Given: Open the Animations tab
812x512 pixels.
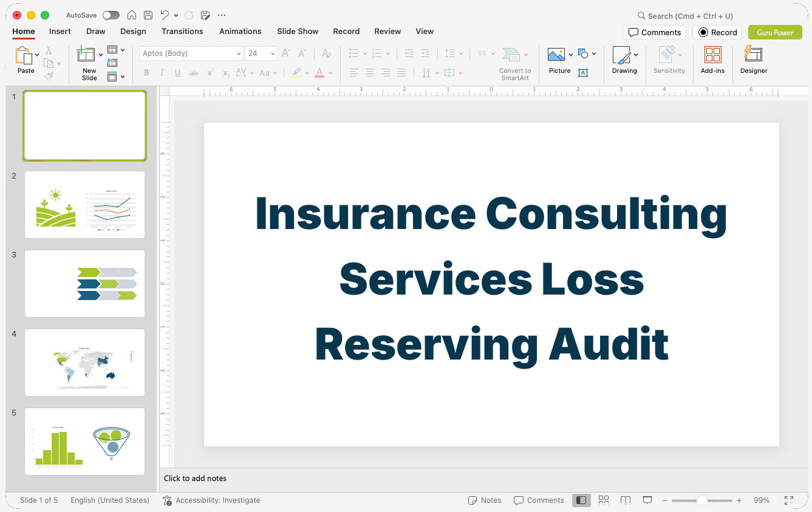Looking at the screenshot, I should pyautogui.click(x=241, y=31).
